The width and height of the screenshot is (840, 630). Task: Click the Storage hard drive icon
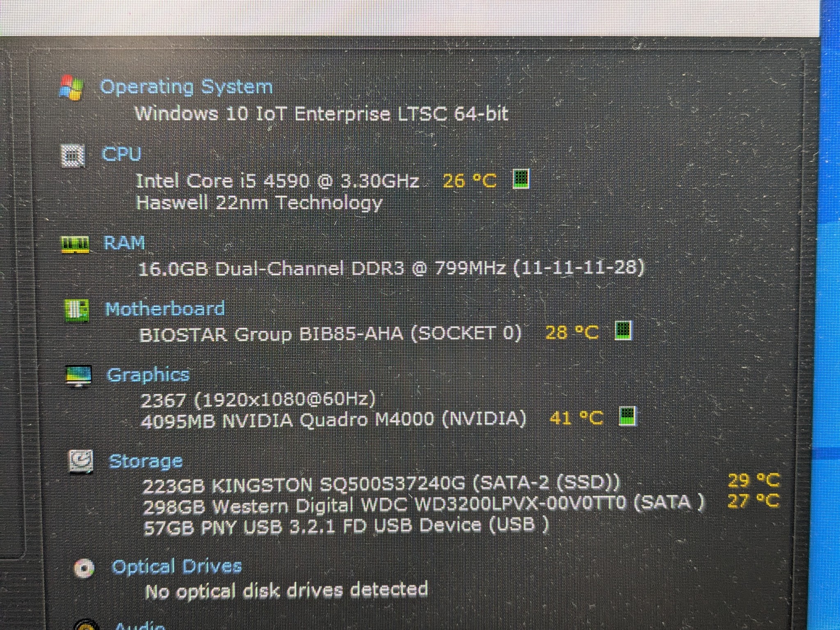[x=81, y=462]
